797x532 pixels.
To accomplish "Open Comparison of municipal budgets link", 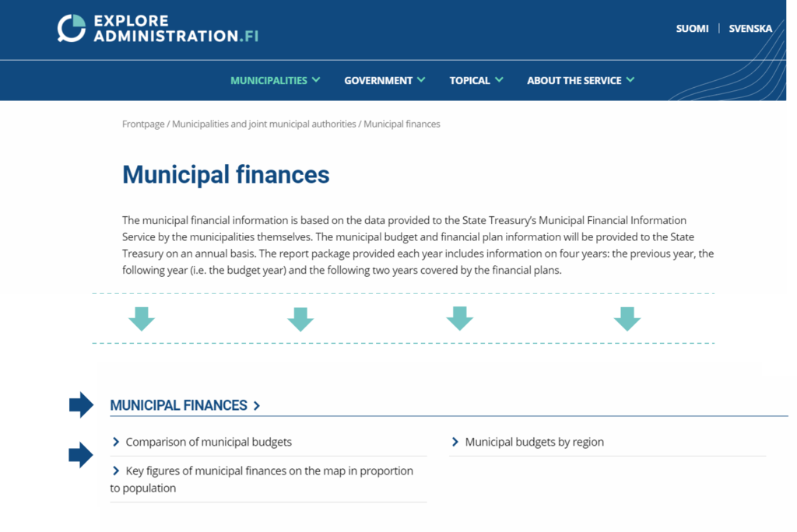I will coord(209,442).
